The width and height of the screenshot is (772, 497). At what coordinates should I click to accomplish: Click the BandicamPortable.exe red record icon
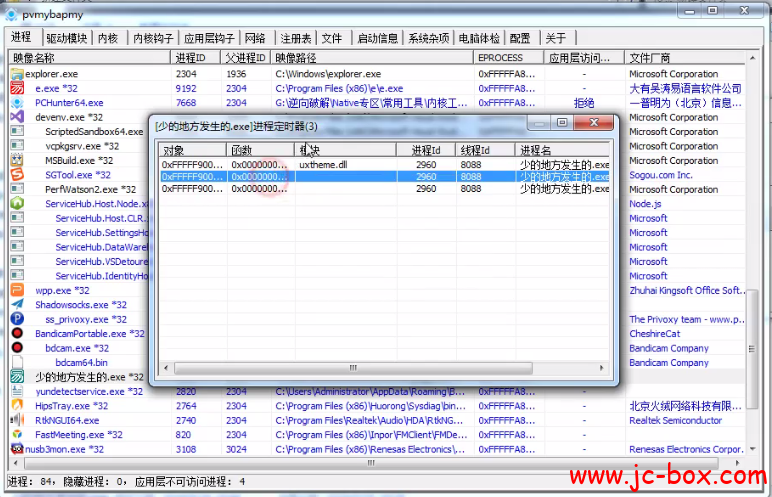point(17,333)
